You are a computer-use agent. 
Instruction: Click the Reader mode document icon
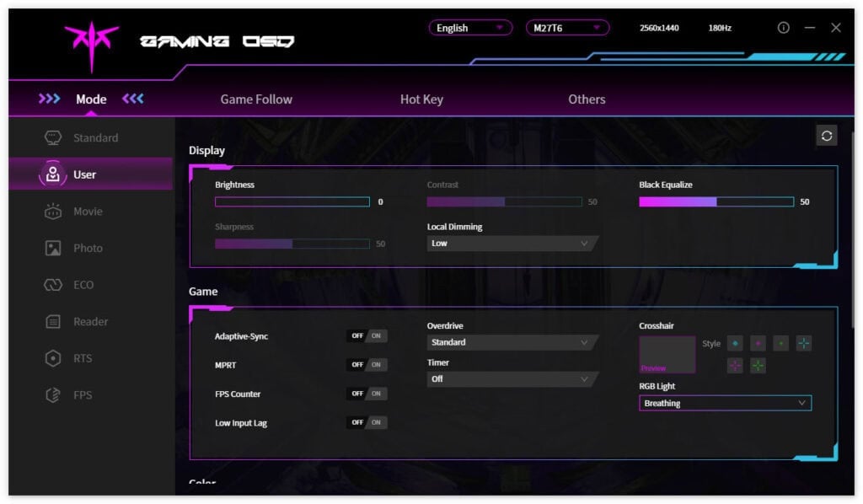(53, 321)
